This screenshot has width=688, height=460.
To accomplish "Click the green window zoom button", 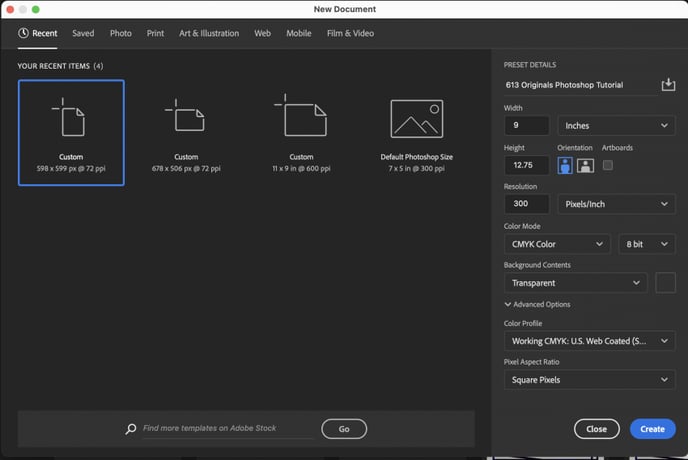I will coord(36,9).
